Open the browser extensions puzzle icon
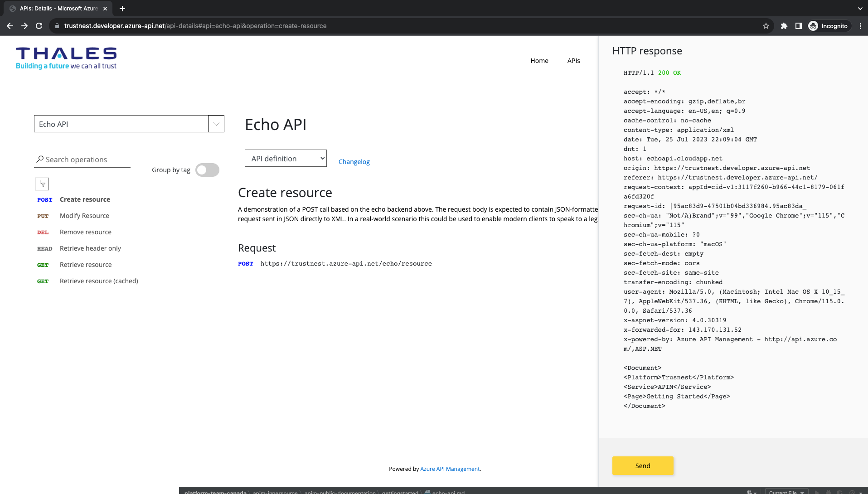 tap(784, 26)
